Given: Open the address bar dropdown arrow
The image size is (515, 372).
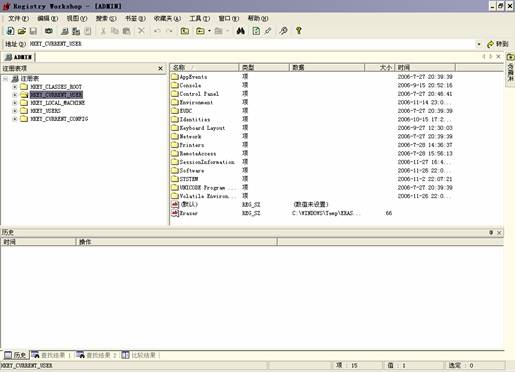Looking at the screenshot, I should point(479,44).
